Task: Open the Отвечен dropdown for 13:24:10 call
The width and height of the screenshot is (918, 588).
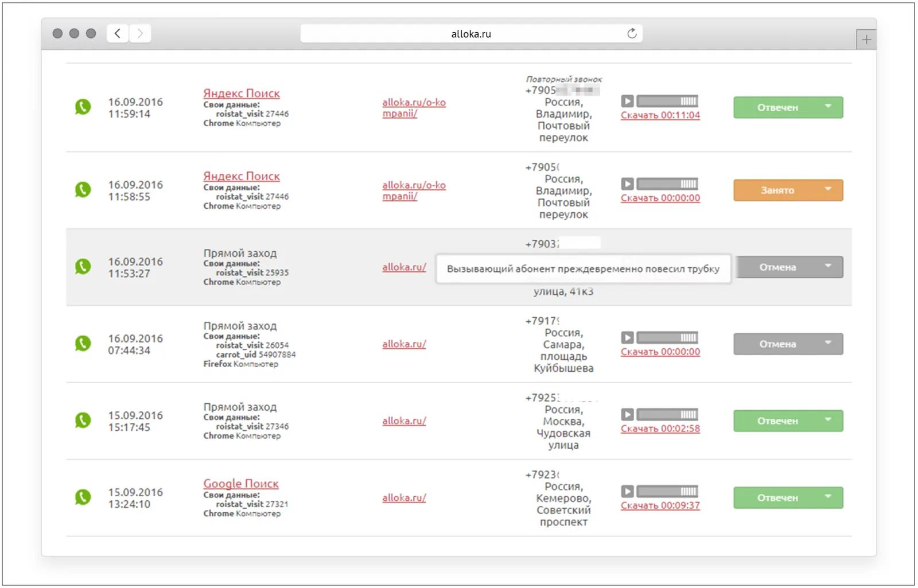Action: [828, 496]
